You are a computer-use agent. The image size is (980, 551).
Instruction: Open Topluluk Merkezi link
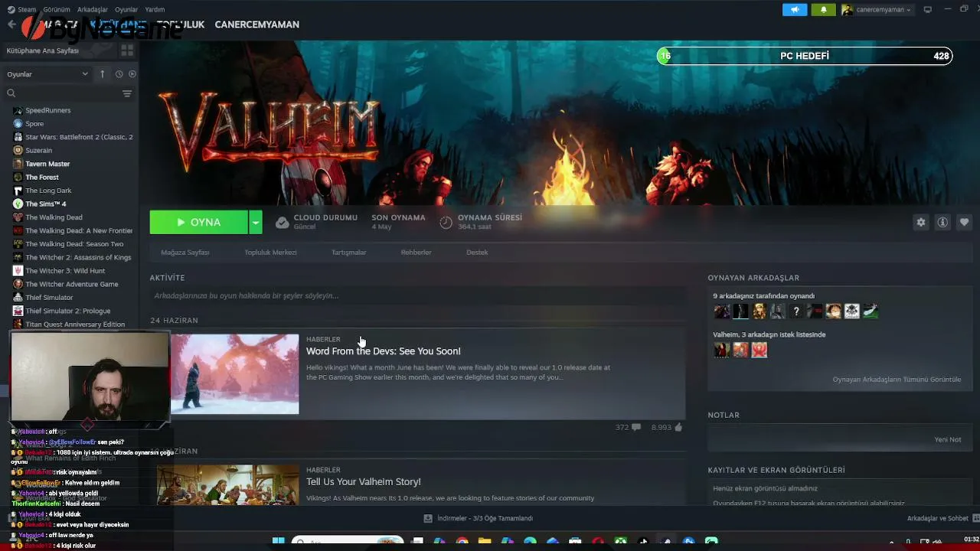(270, 253)
